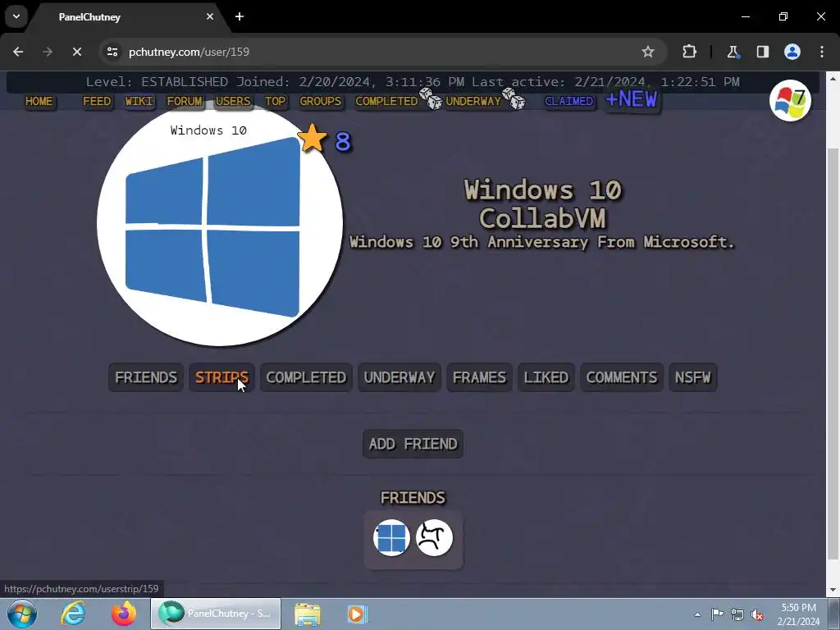Open the FRIENDS profile tab
The image size is (840, 630).
pyautogui.click(x=146, y=377)
